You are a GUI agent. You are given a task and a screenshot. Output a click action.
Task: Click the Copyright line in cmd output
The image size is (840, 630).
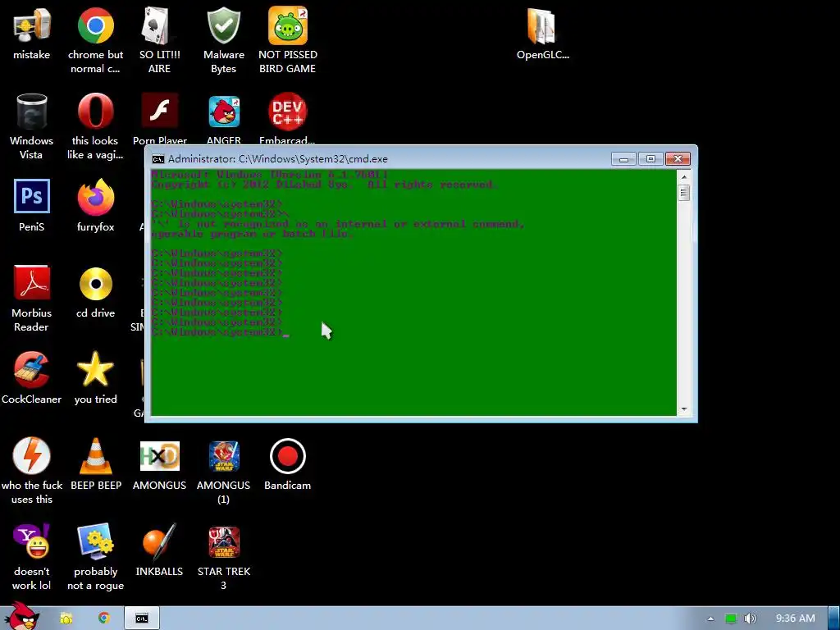[324, 185]
